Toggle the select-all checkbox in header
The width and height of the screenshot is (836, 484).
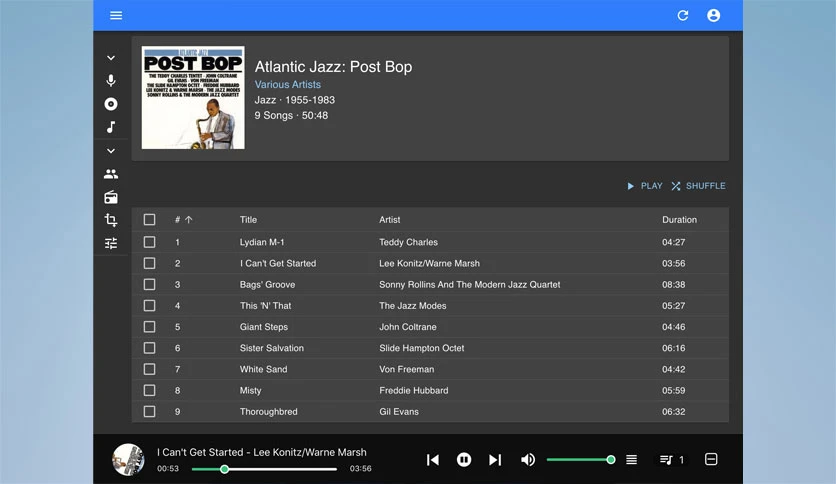pyautogui.click(x=149, y=220)
